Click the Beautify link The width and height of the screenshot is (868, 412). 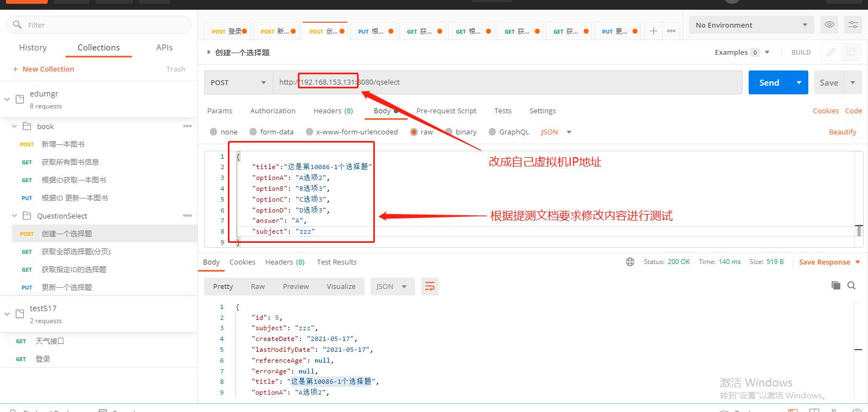(843, 132)
